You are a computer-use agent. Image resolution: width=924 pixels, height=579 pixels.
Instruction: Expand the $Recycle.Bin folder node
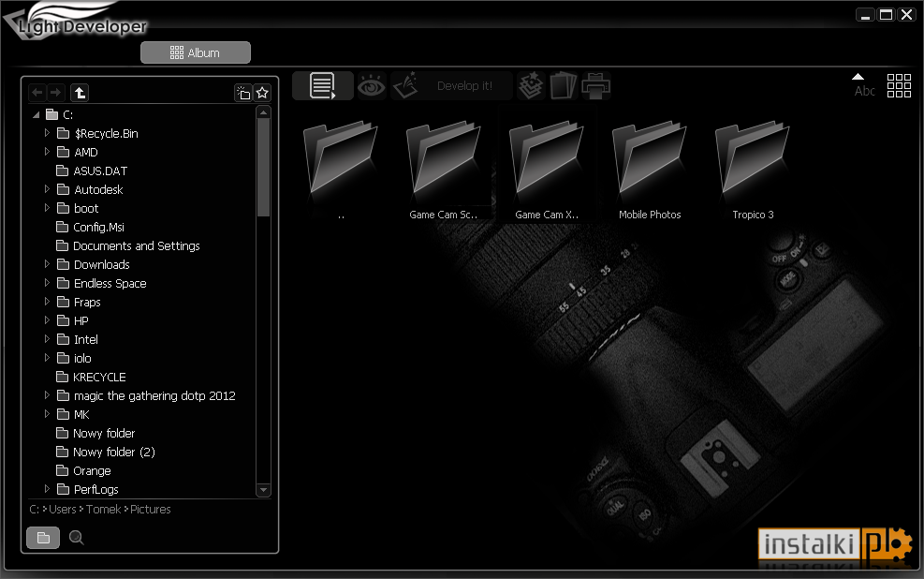pyautogui.click(x=47, y=133)
